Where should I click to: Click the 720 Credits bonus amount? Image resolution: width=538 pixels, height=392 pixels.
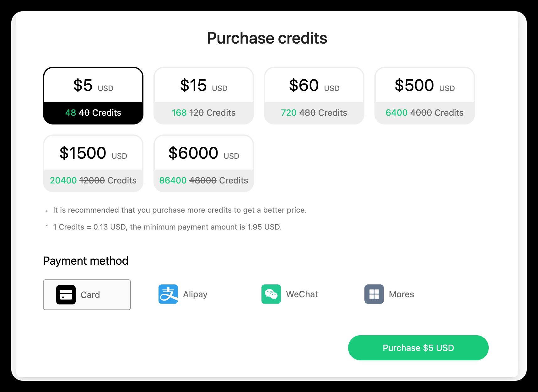289,113
